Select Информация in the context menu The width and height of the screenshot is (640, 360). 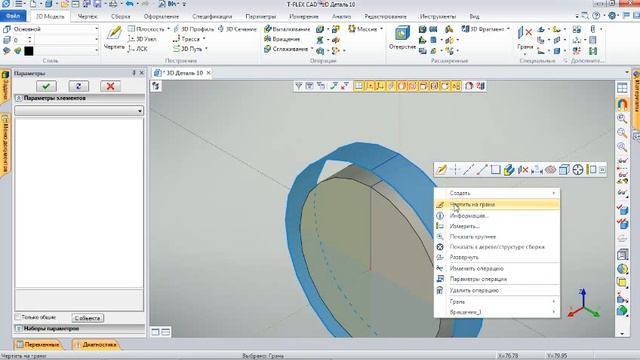point(497,216)
